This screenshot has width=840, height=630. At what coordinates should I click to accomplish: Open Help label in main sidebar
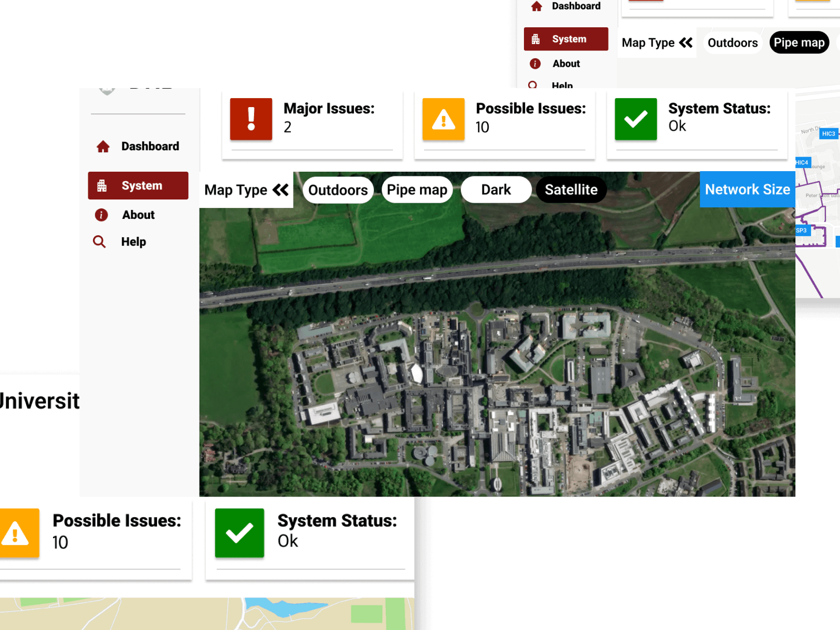click(x=133, y=241)
